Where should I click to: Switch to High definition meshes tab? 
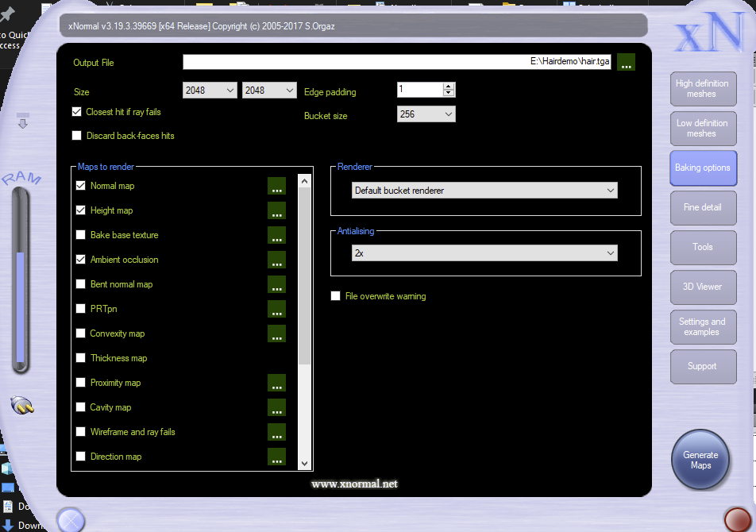pos(701,89)
